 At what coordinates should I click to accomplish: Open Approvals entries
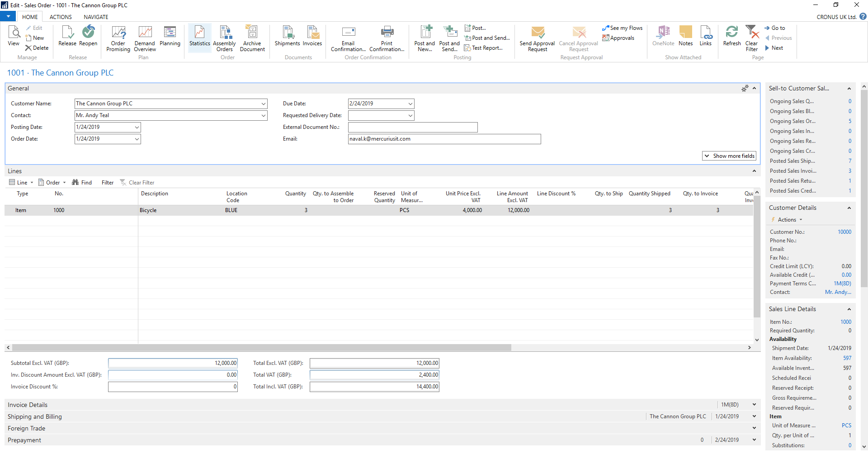pos(618,38)
